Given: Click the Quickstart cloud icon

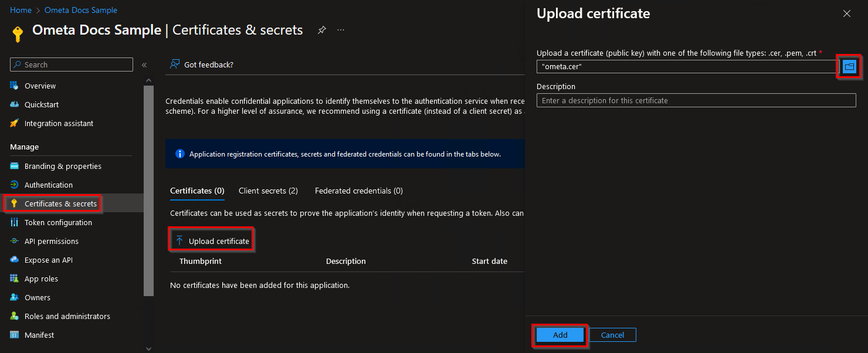Looking at the screenshot, I should tap(14, 104).
